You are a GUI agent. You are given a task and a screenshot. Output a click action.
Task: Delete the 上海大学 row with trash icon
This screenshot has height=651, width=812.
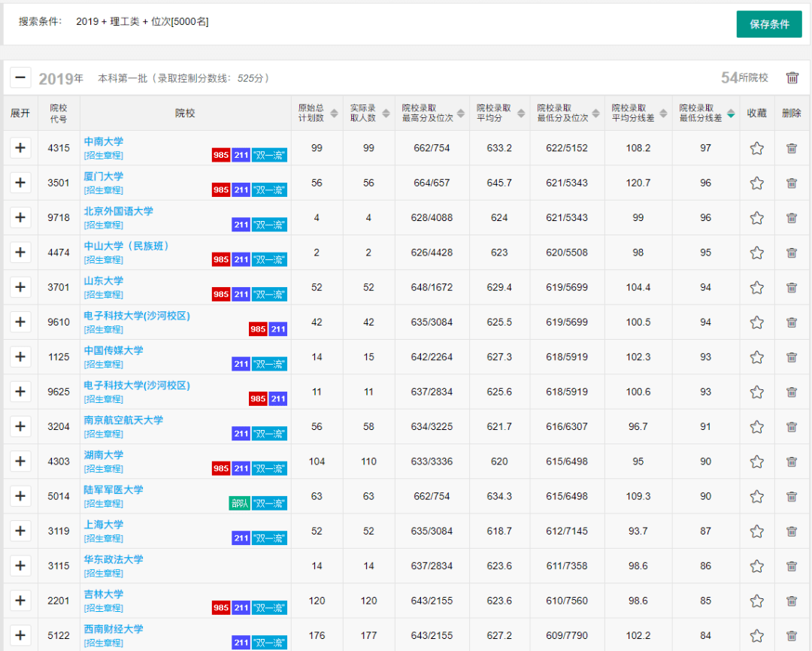(791, 531)
